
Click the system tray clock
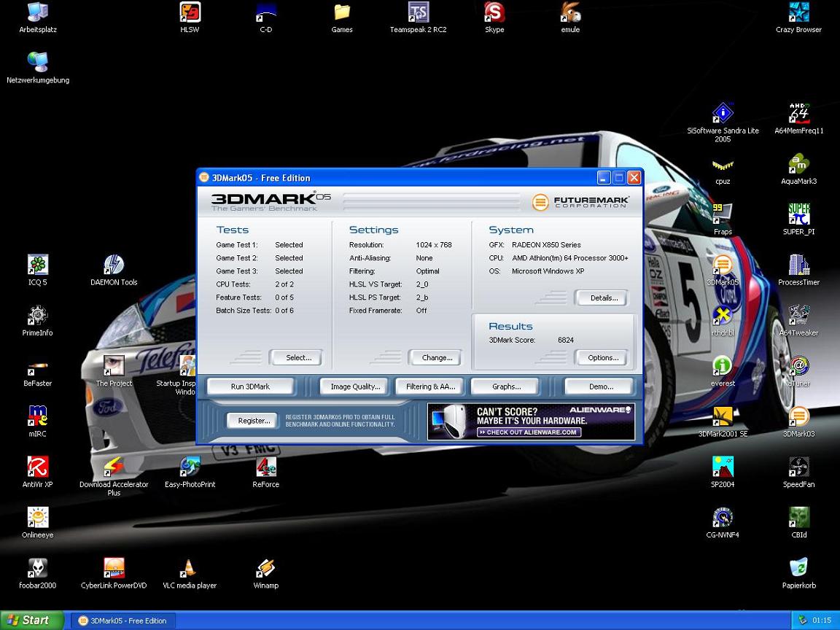[822, 621]
